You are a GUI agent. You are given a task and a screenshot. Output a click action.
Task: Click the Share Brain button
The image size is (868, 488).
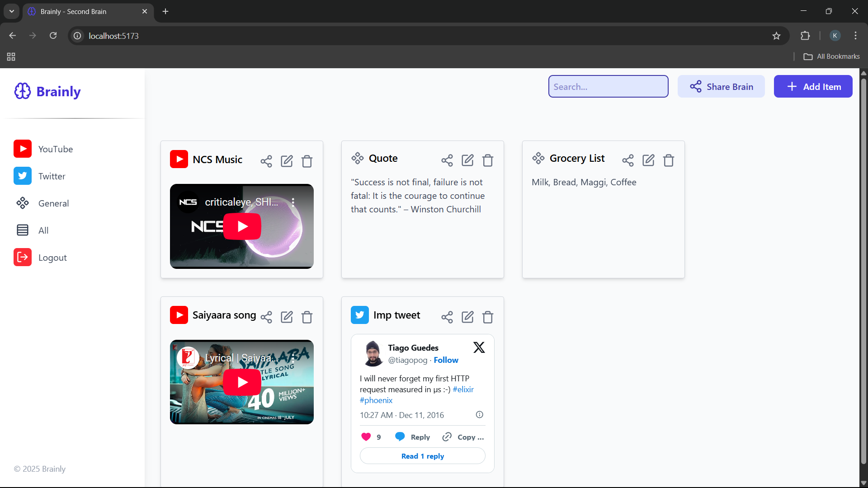pyautogui.click(x=721, y=86)
